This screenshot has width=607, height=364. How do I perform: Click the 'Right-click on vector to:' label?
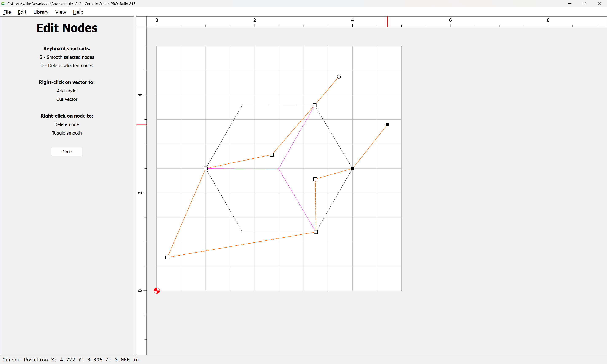tap(67, 82)
